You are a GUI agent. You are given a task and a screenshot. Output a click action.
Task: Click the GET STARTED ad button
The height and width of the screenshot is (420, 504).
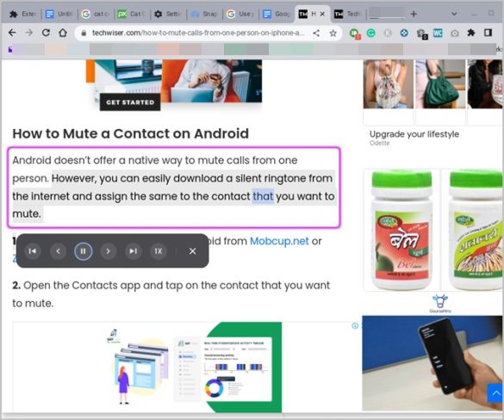[x=130, y=102]
